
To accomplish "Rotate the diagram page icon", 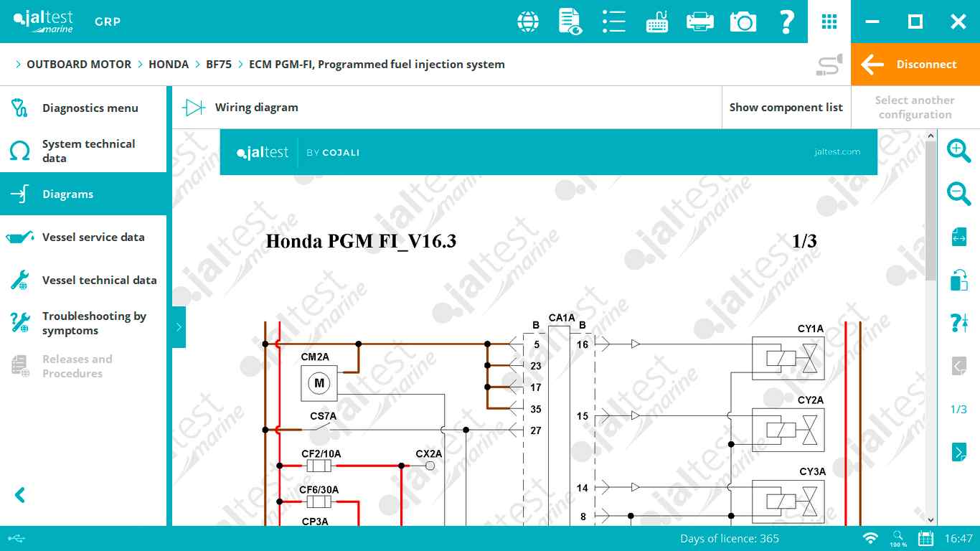I will point(959,280).
